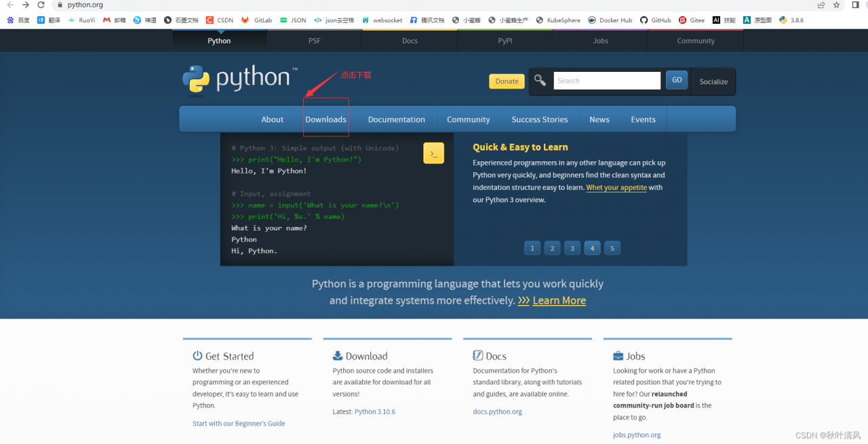Screen dimensions: 868x444
Task: Open the browser side panel icon
Action: coord(856,5)
